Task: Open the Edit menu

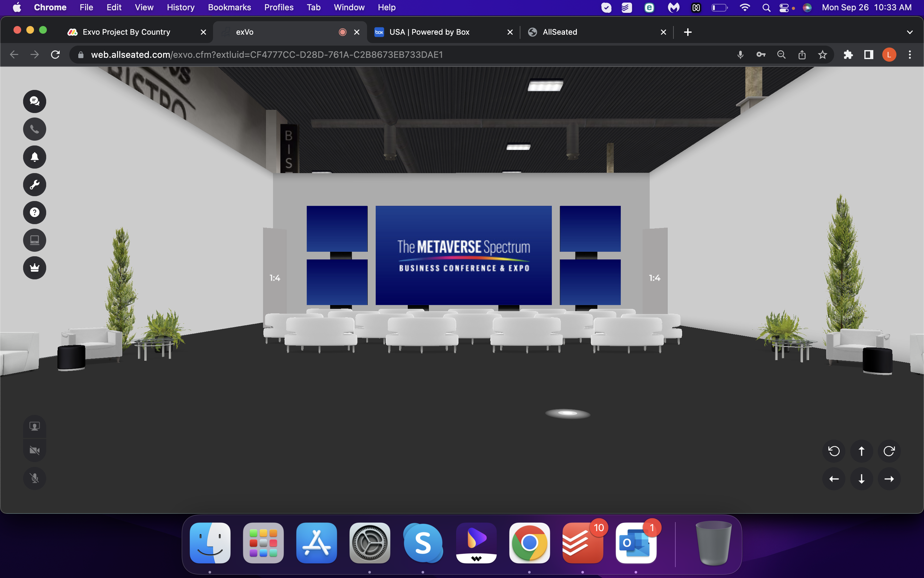Action: pyautogui.click(x=114, y=7)
